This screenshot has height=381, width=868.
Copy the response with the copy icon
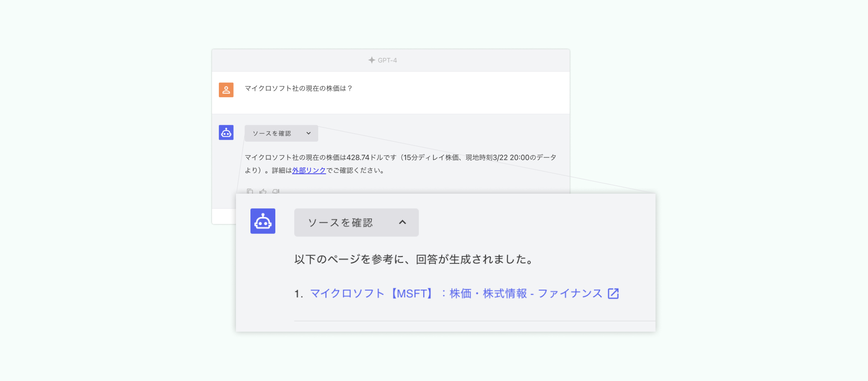click(x=250, y=191)
